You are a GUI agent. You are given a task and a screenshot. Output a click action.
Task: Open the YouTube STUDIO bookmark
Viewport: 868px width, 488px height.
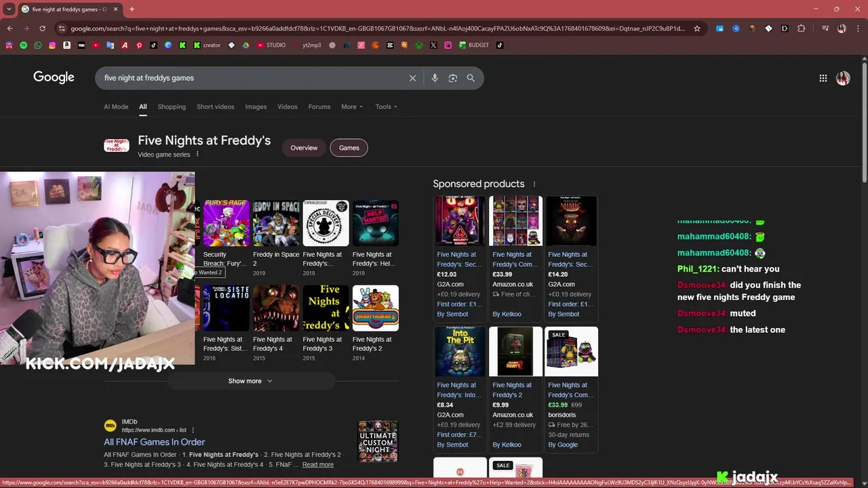pos(271,45)
